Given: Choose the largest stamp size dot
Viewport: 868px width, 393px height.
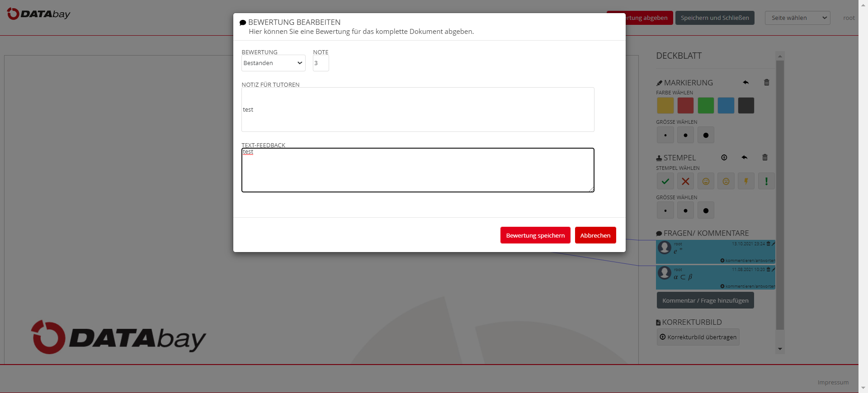Looking at the screenshot, I should click(x=706, y=211).
